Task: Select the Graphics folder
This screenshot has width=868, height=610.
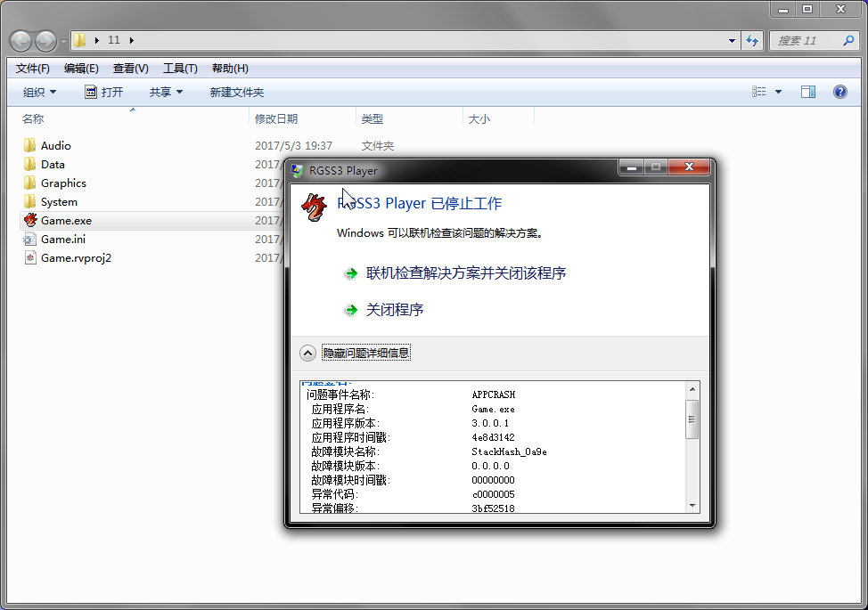Action: 63,183
